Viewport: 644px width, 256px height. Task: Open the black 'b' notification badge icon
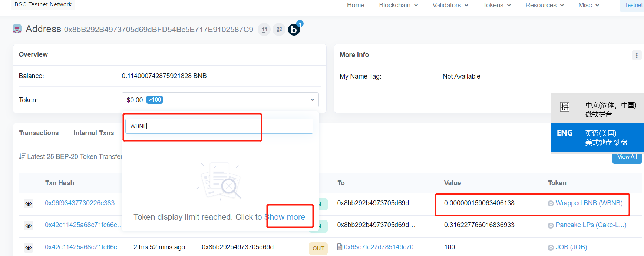(x=294, y=29)
